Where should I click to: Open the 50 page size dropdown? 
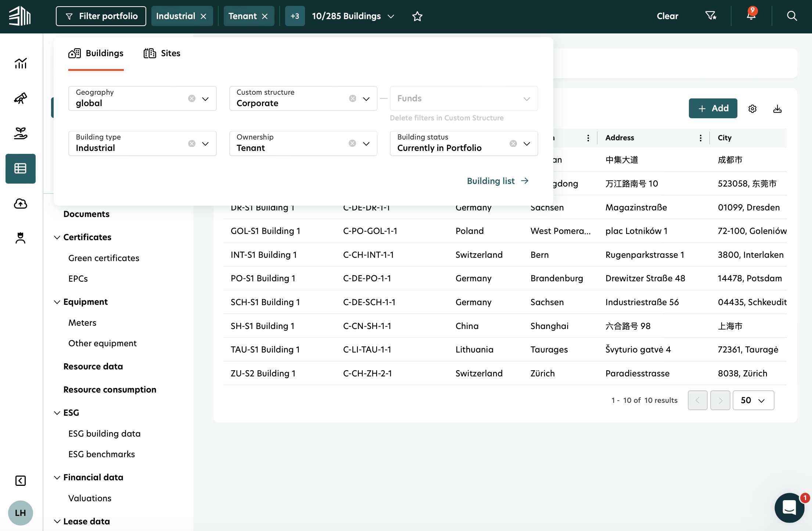753,400
